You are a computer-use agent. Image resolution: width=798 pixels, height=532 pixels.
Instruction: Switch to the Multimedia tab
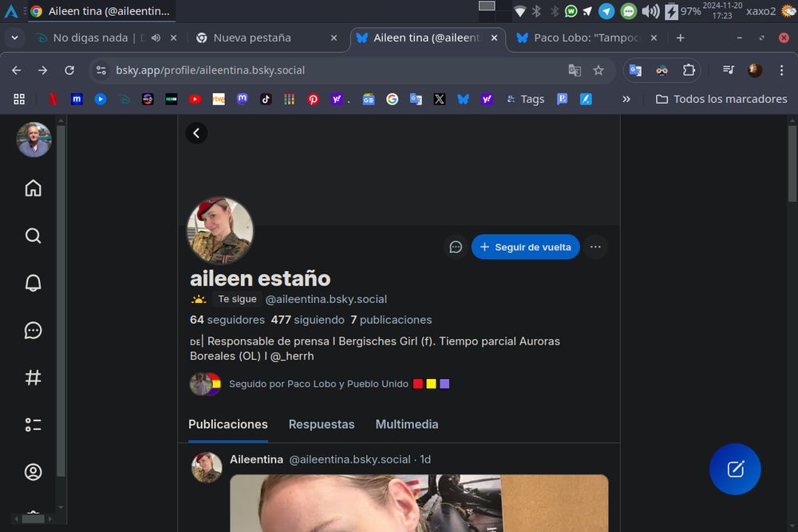click(407, 424)
